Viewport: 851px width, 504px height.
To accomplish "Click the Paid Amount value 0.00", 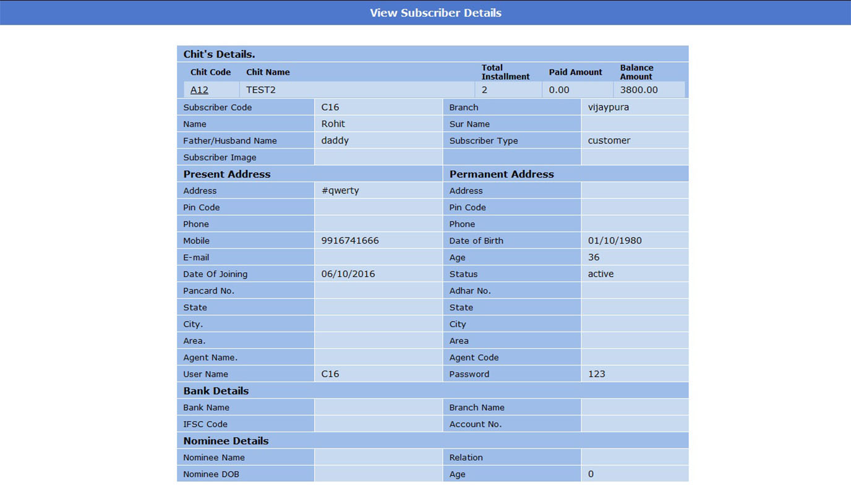I will pyautogui.click(x=559, y=90).
